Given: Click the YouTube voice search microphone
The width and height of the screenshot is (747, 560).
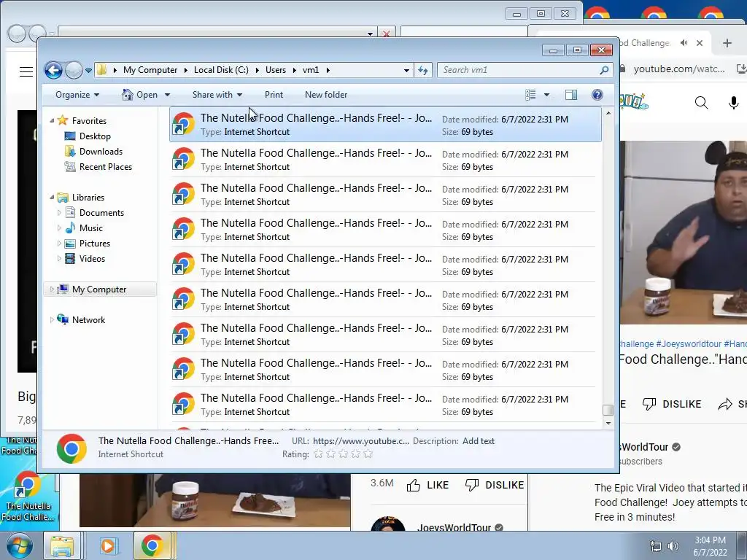Looking at the screenshot, I should tap(734, 102).
